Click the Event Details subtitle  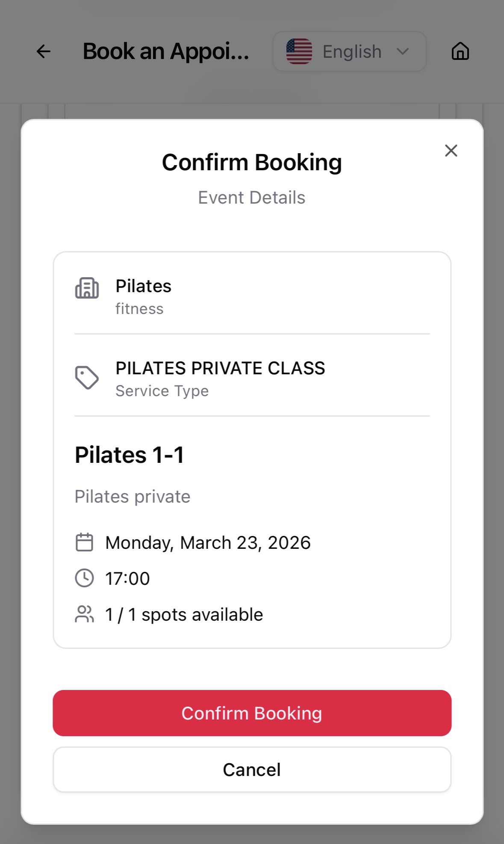[252, 198]
